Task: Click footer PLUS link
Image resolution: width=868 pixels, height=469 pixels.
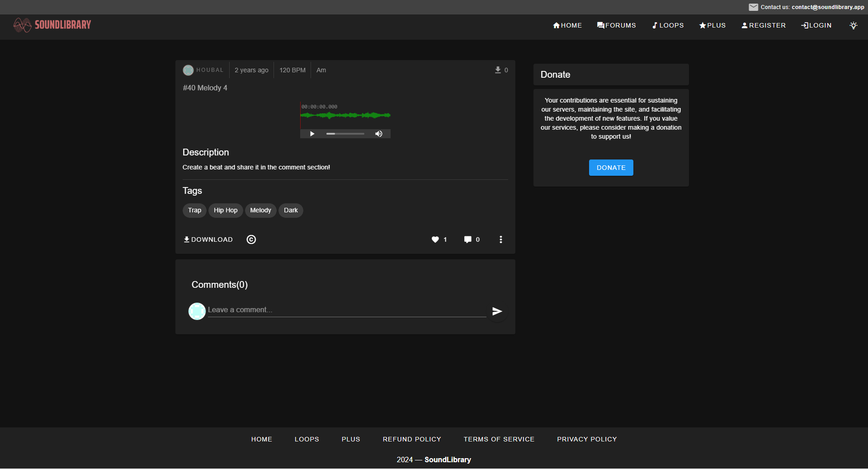Action: (x=351, y=439)
